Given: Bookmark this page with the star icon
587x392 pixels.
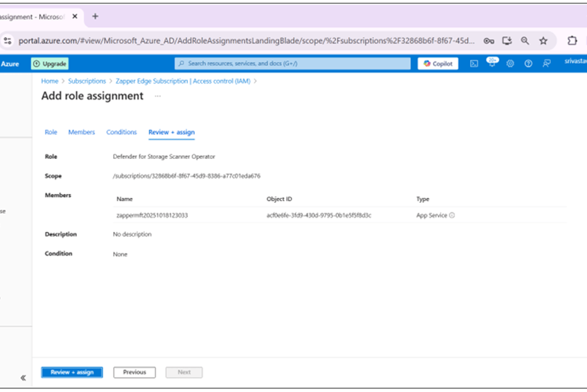Looking at the screenshot, I should tap(543, 41).
